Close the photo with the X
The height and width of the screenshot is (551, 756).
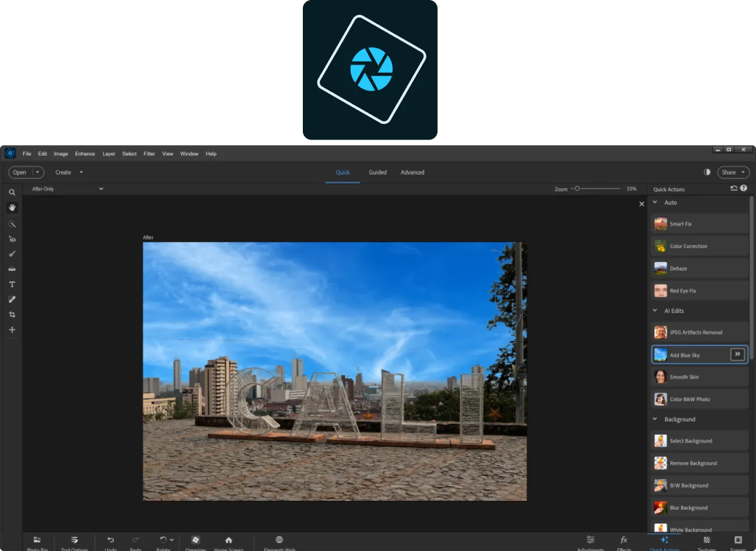click(641, 204)
